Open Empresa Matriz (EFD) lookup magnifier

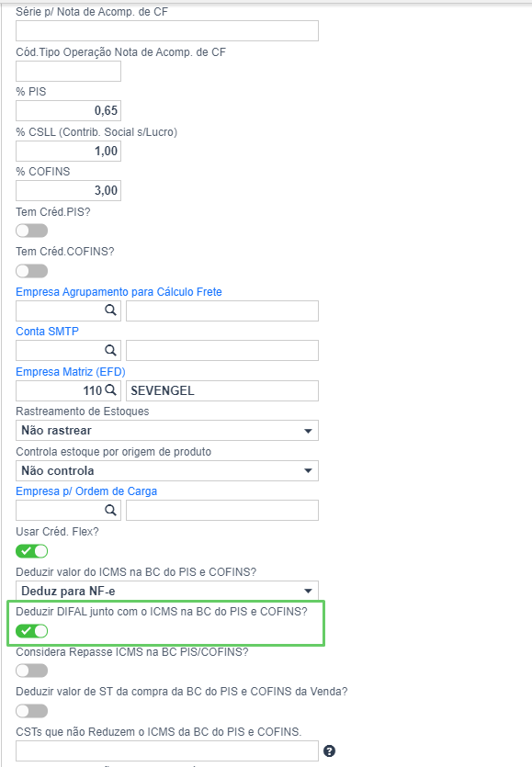[111, 390]
